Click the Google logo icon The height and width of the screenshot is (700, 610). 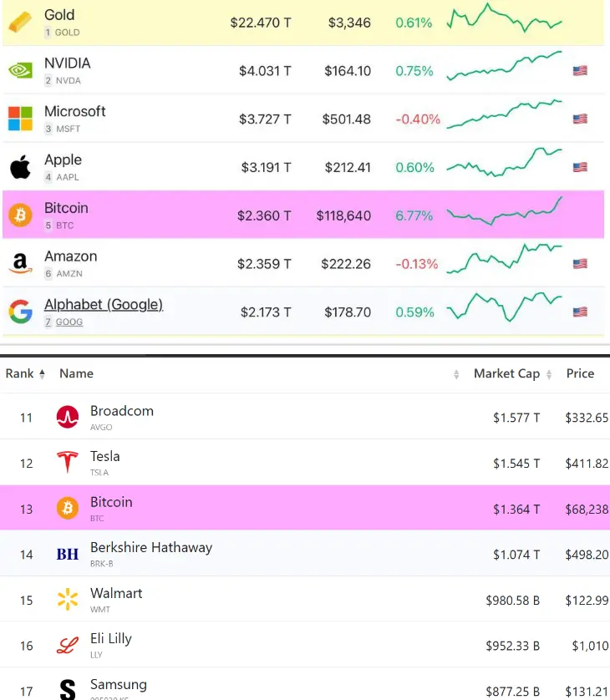(x=20, y=312)
